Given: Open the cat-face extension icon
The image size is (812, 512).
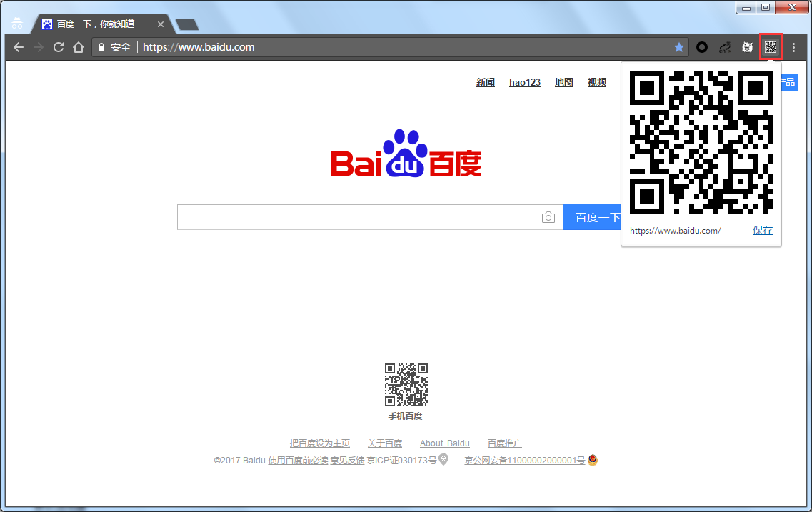Looking at the screenshot, I should point(747,47).
